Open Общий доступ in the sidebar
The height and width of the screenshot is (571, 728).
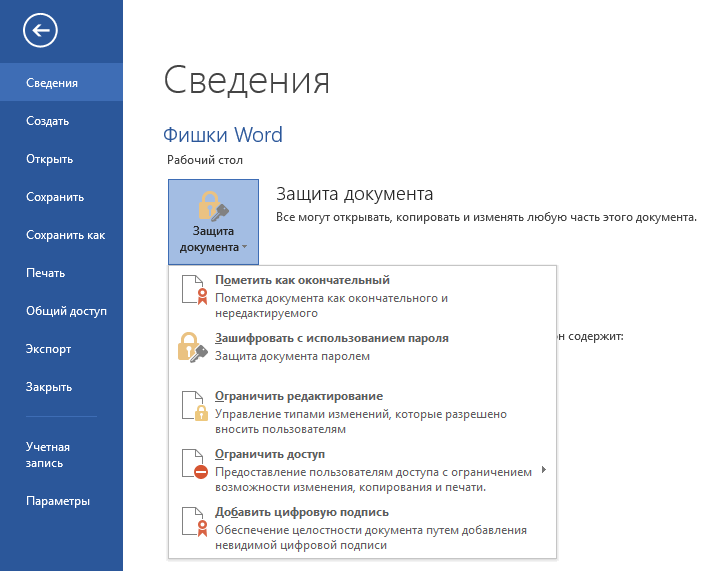click(x=61, y=311)
